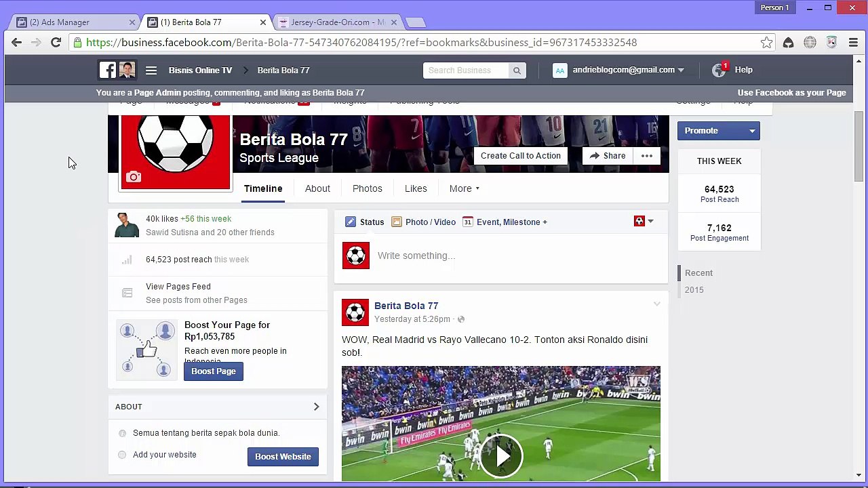This screenshot has width=868, height=488.
Task: Click Berita Bola 77 breadcrumb link
Action: click(283, 70)
